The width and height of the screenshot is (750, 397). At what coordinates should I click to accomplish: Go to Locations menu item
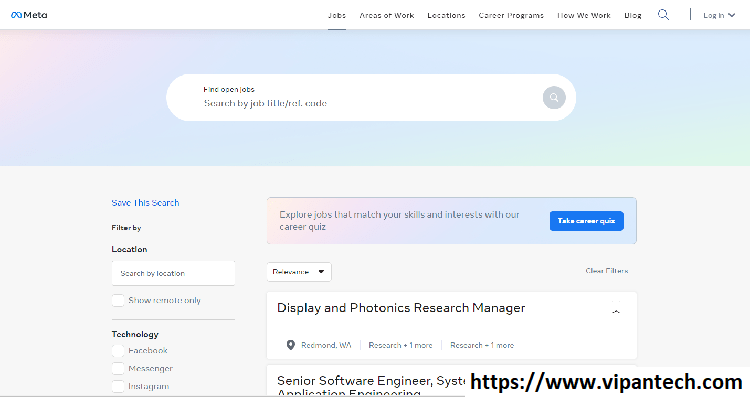[x=446, y=15]
